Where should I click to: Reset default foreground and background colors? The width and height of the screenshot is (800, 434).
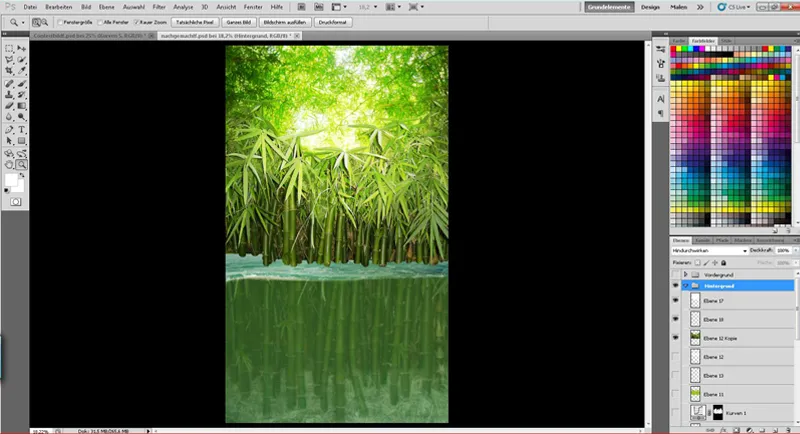(x=7, y=190)
